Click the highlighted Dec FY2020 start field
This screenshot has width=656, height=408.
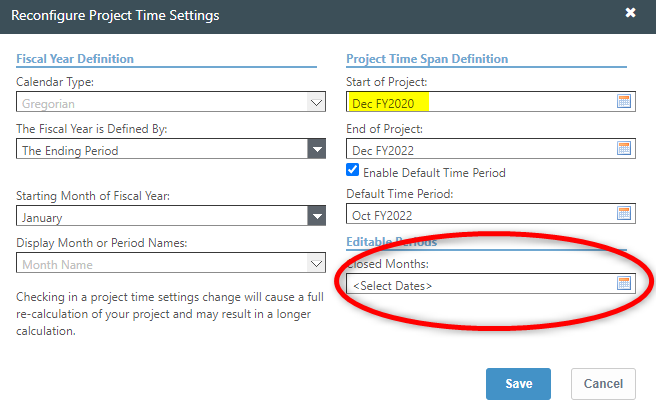click(x=390, y=102)
